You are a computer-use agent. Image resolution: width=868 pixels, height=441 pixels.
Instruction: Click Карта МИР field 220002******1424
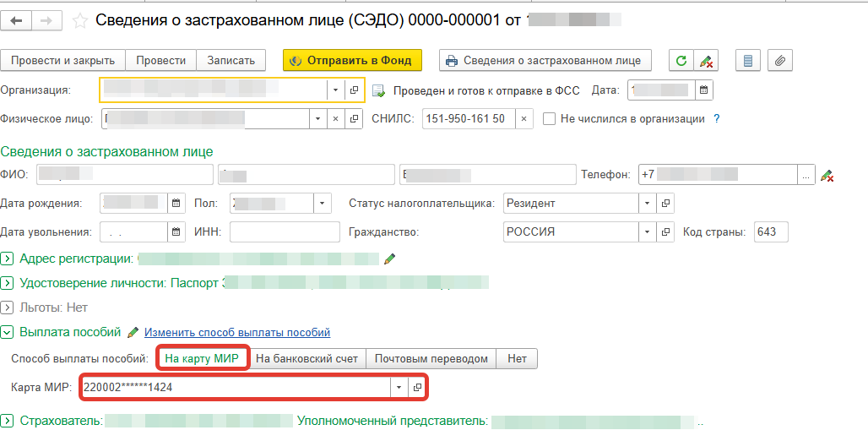coord(236,387)
